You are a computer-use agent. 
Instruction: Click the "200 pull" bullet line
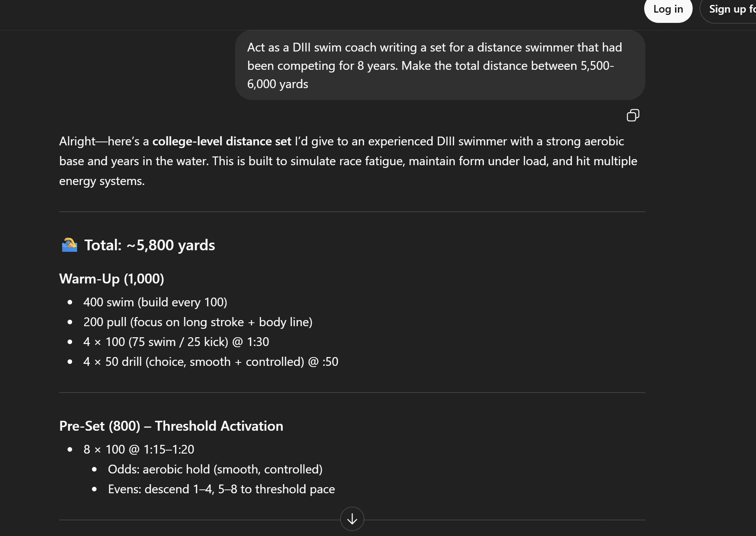tap(198, 322)
